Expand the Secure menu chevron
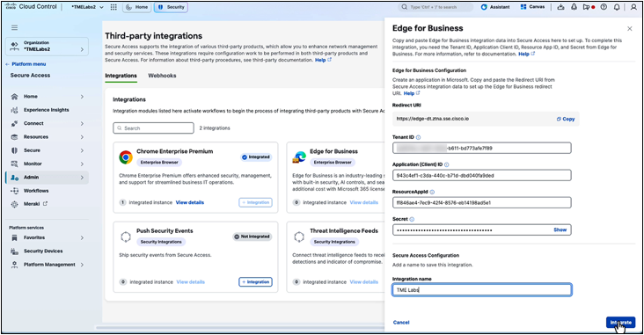Viewport: 644px width, 335px height. click(82, 150)
